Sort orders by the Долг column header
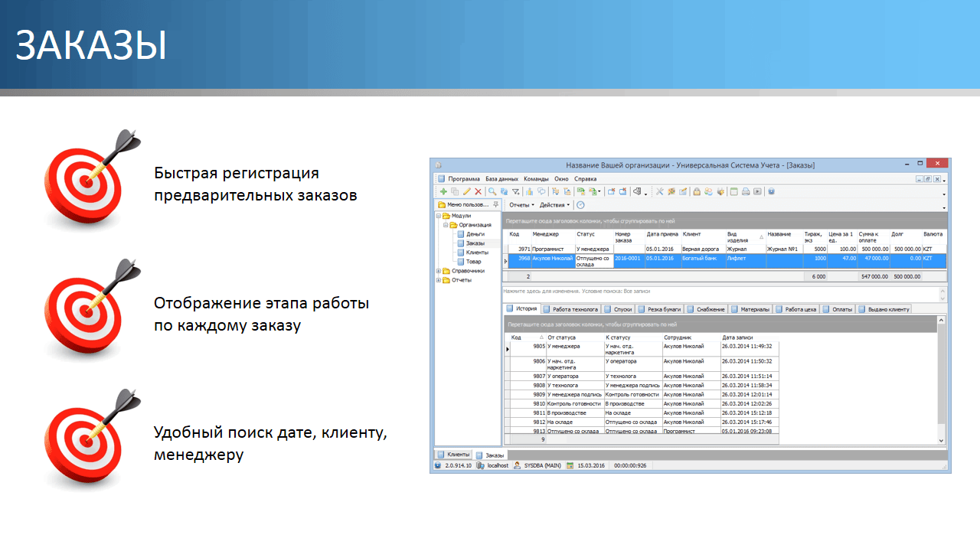Screen dimensions: 980x551 [x=906, y=237]
